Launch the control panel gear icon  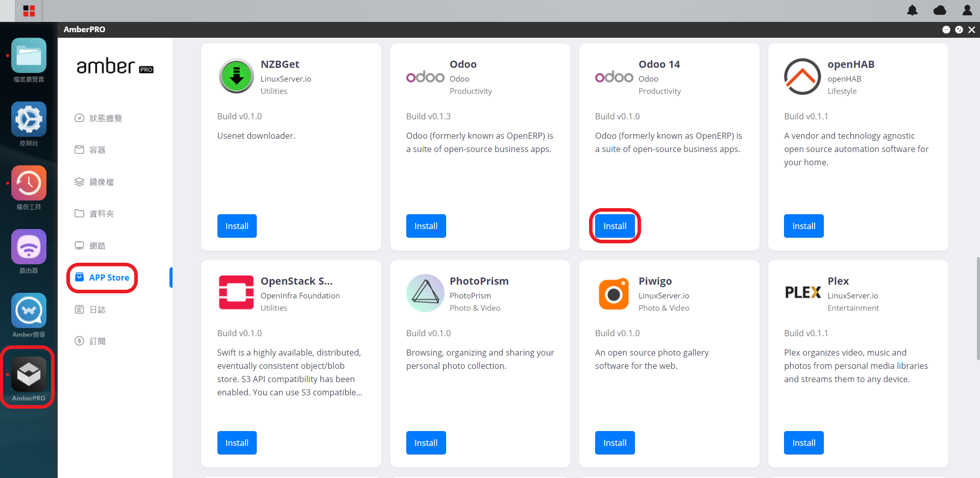(x=29, y=119)
